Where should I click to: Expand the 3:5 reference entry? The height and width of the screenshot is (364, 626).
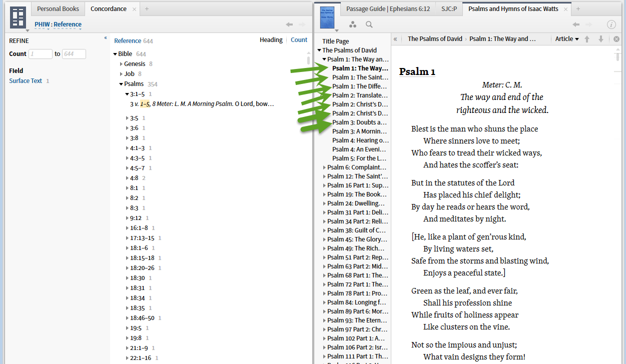127,118
